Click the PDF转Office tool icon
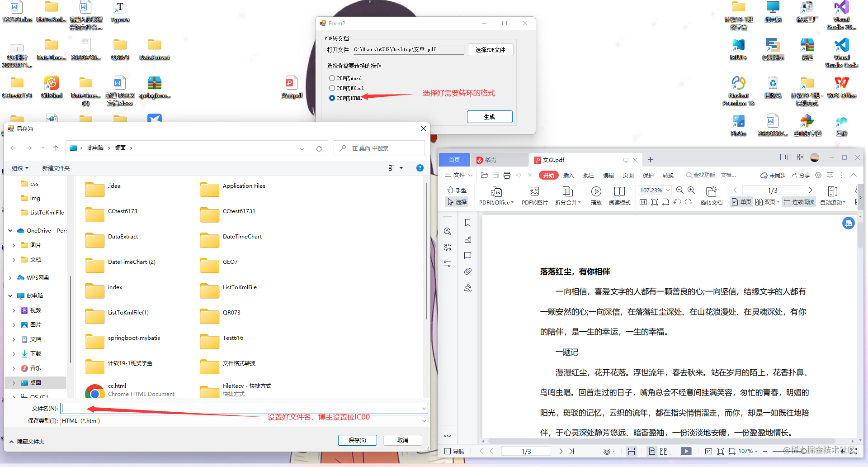Image resolution: width=868 pixels, height=467 pixels. point(496,191)
